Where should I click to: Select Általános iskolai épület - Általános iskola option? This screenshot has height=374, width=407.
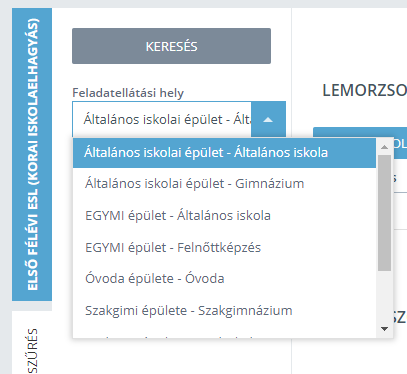point(224,153)
